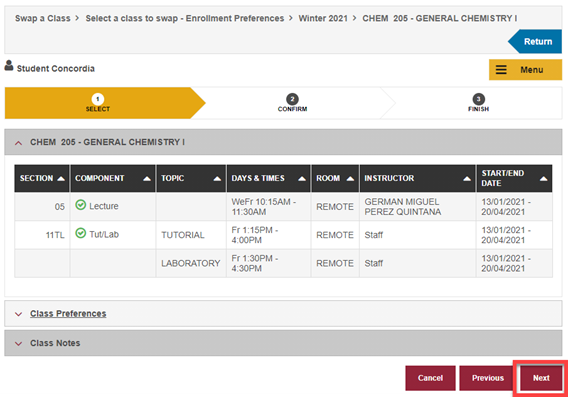Image resolution: width=568 pixels, height=397 pixels.
Task: Click sort arrow on INSTRUCTOR column
Action: pyautogui.click(x=467, y=178)
